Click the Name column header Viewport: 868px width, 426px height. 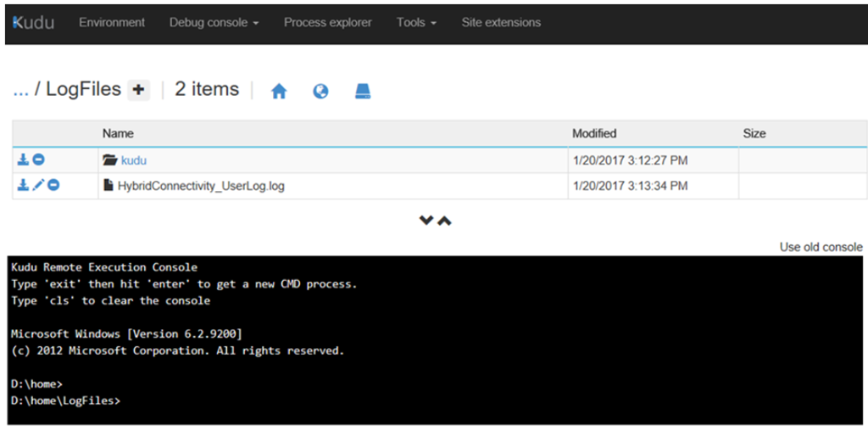click(118, 133)
